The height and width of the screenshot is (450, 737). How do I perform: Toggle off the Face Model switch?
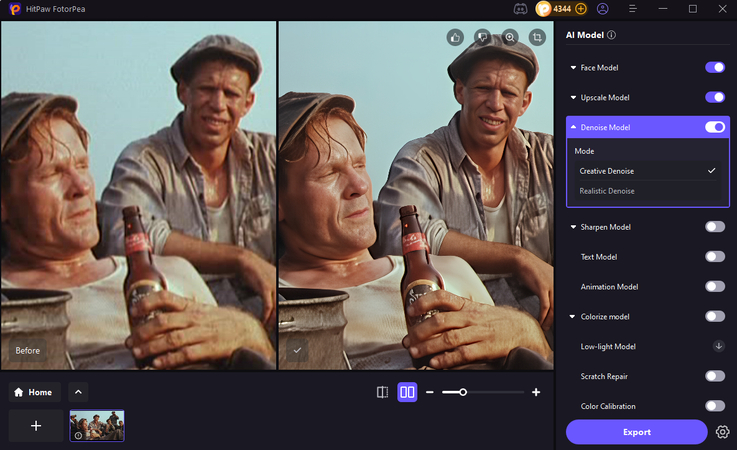tap(715, 67)
